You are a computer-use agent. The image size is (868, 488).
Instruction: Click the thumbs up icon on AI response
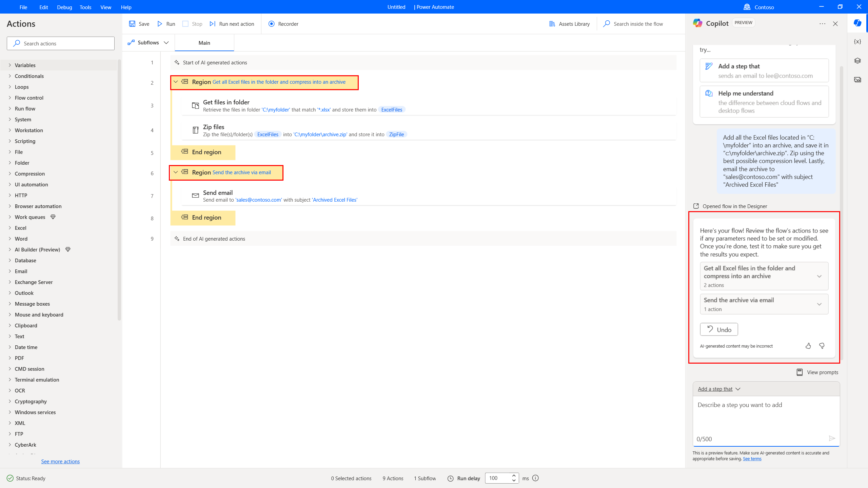click(x=808, y=346)
